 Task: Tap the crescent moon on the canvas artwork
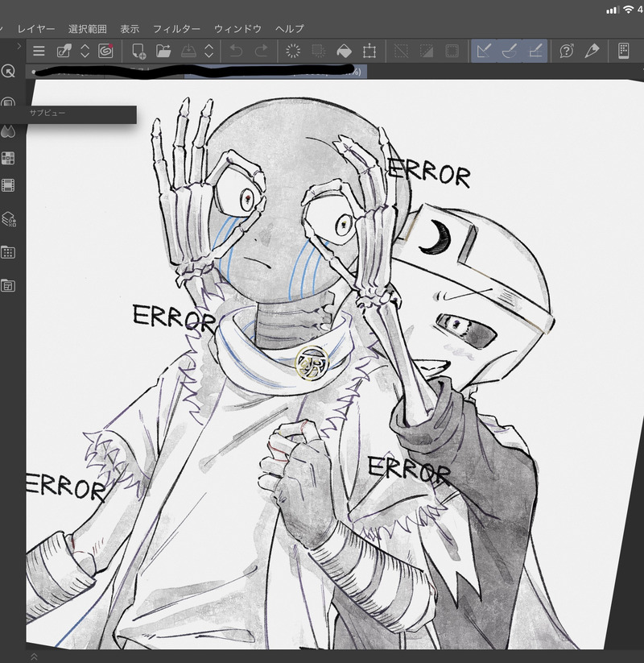[x=436, y=237]
